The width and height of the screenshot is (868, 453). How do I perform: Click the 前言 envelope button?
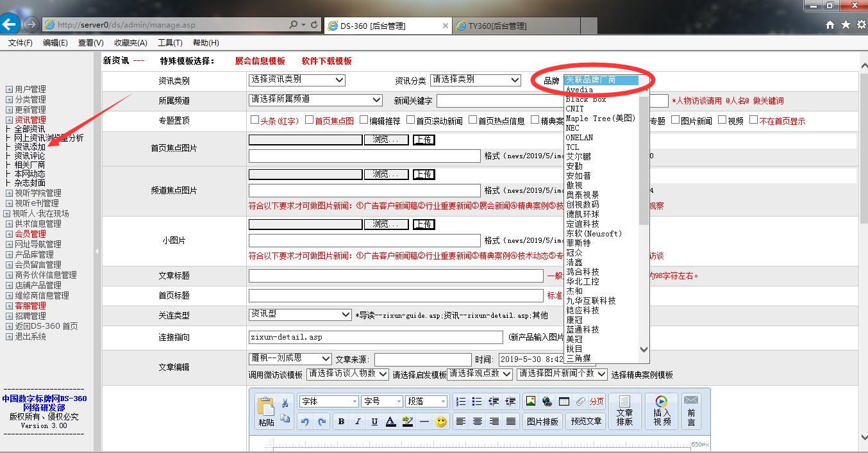click(691, 411)
